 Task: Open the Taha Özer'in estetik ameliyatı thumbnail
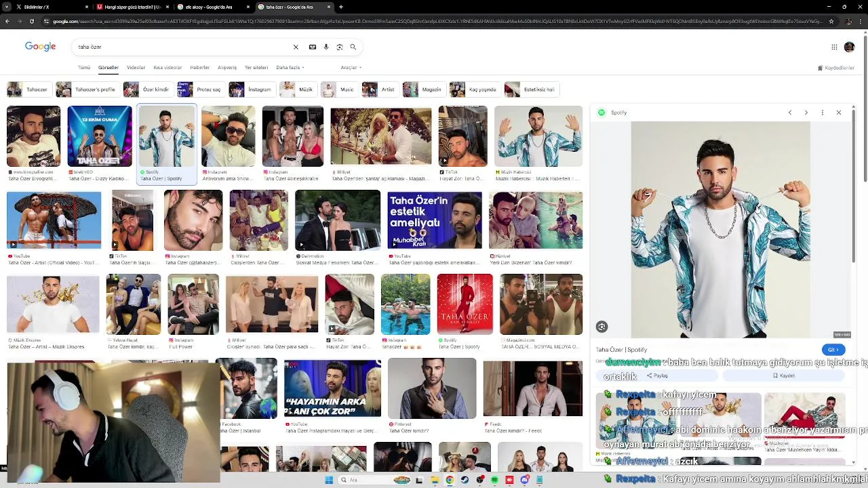coord(435,220)
